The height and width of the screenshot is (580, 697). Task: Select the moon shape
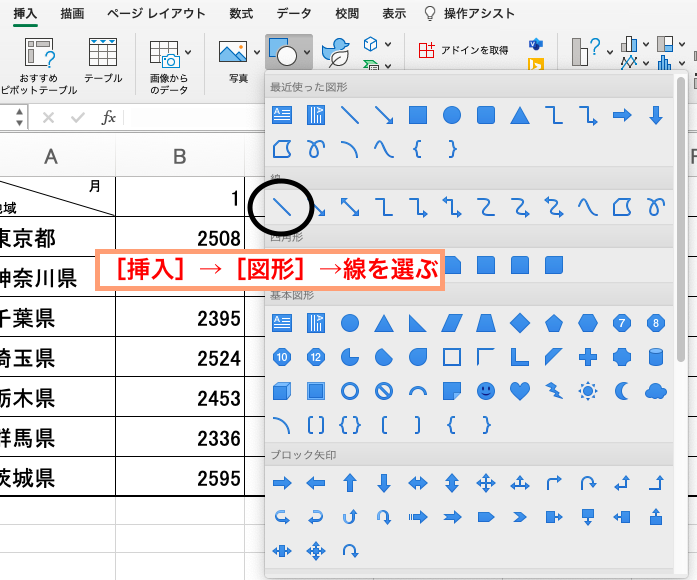pos(622,391)
